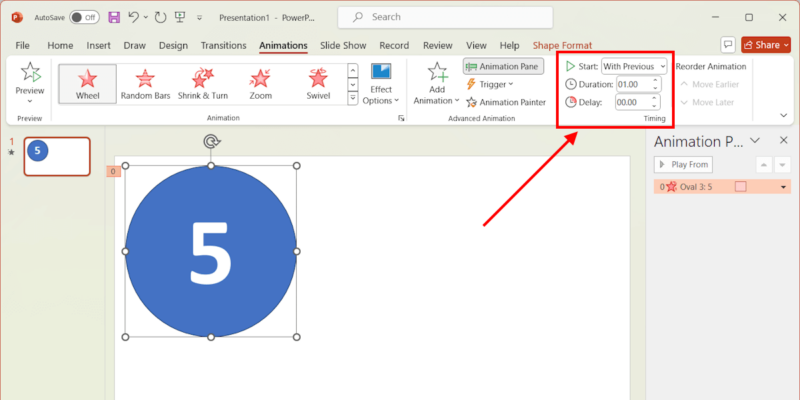Open Effect Options dropdown
This screenshot has height=400, width=800.
(x=381, y=84)
